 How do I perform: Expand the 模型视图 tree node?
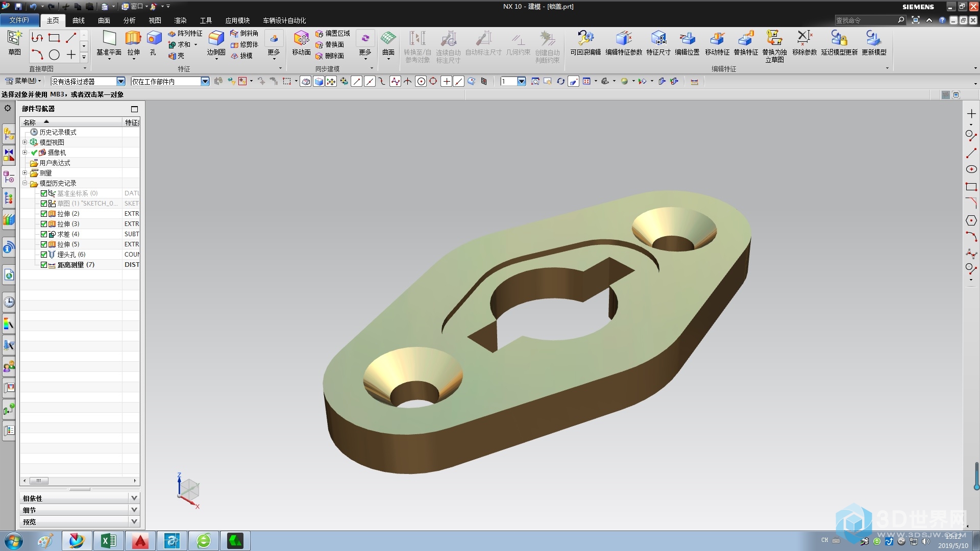point(24,142)
